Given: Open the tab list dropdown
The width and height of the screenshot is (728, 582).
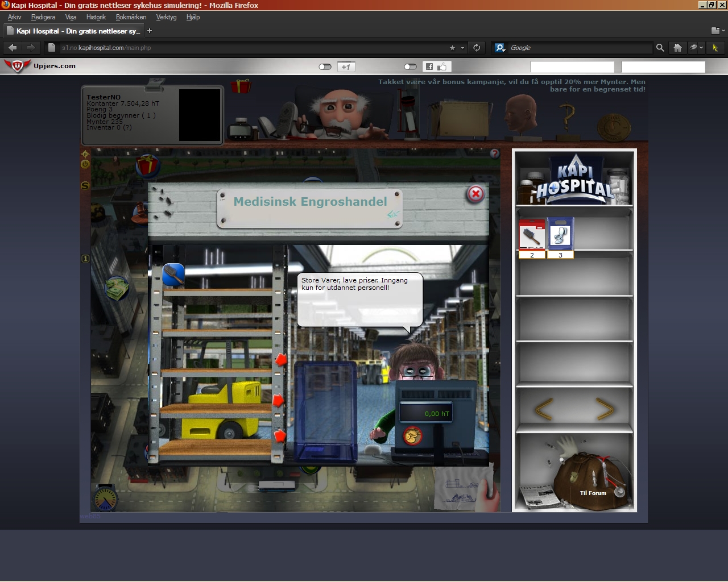Looking at the screenshot, I should point(718,31).
